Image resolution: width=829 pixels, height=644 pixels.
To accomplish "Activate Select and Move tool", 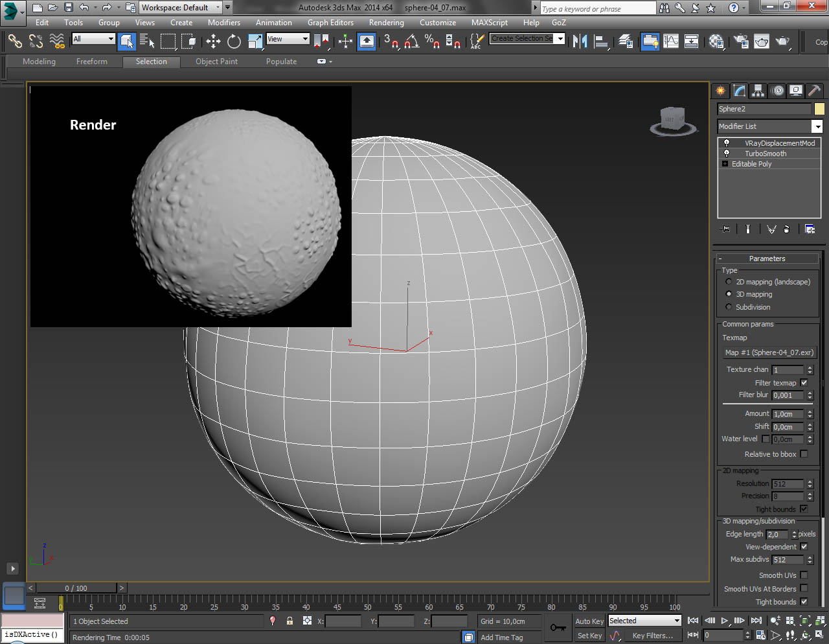I will 213,41.
